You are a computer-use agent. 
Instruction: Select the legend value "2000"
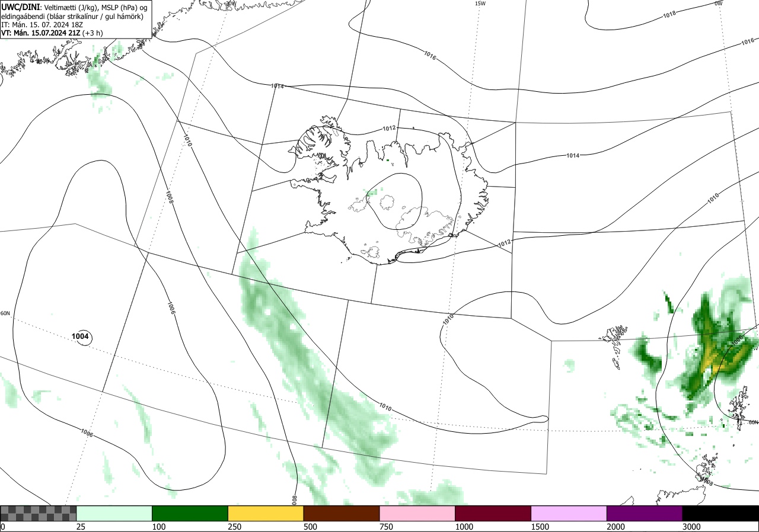(616, 527)
